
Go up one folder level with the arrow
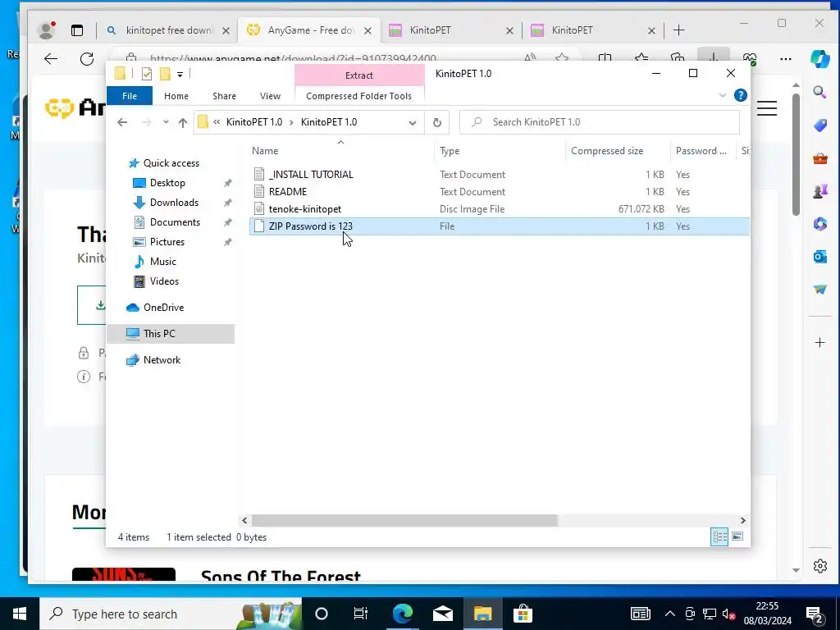point(183,123)
